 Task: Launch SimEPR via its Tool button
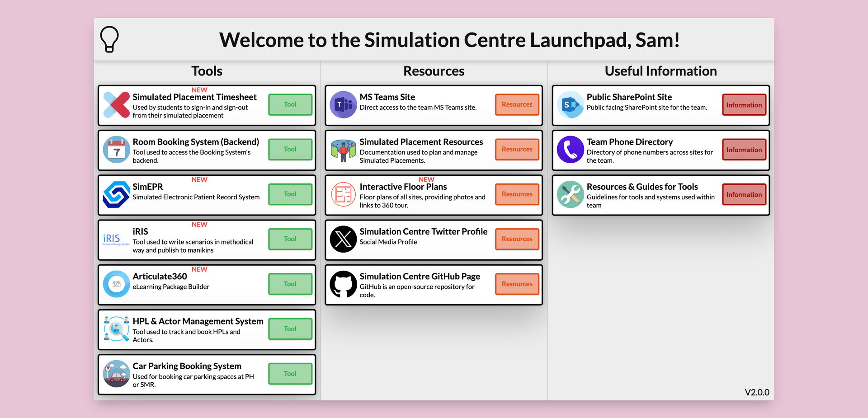[290, 194]
